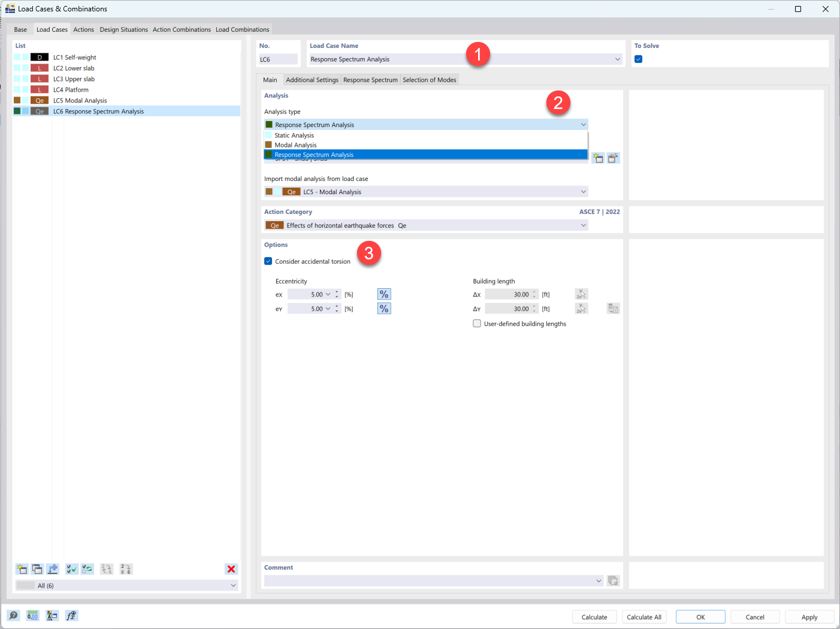
Task: Create a new load case
Action: click(x=22, y=568)
